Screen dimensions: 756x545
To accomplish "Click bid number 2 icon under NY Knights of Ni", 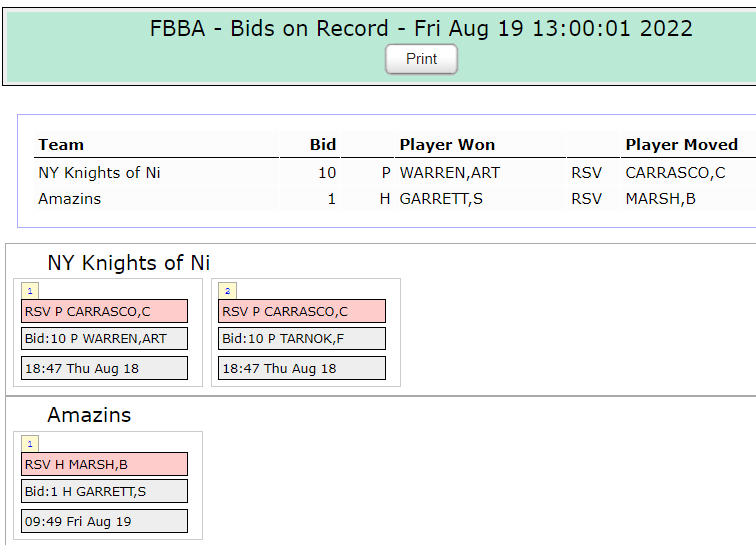I will pos(227,291).
